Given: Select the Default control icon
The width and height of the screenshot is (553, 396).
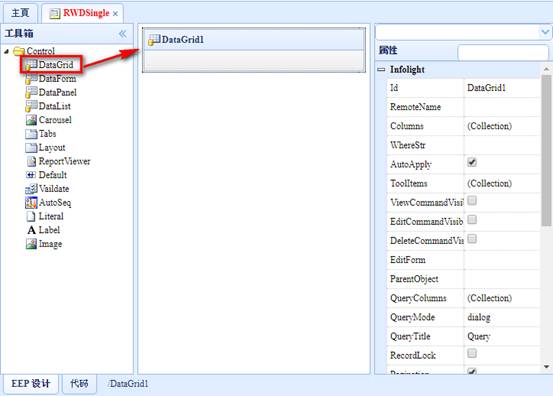Looking at the screenshot, I should 31,175.
